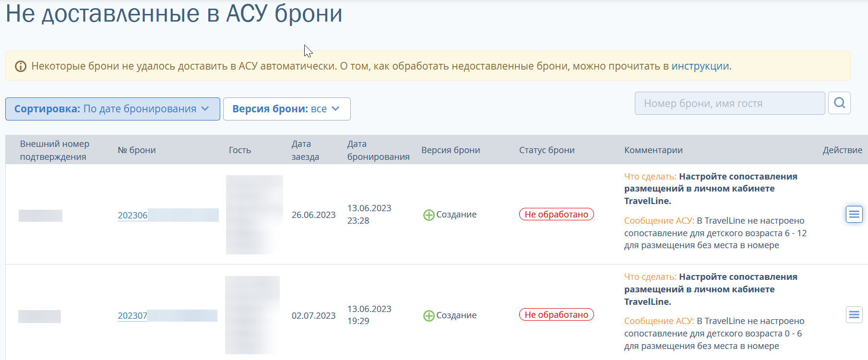Click the green plus icon for booking 202307
The height and width of the screenshot is (360, 868).
(428, 316)
